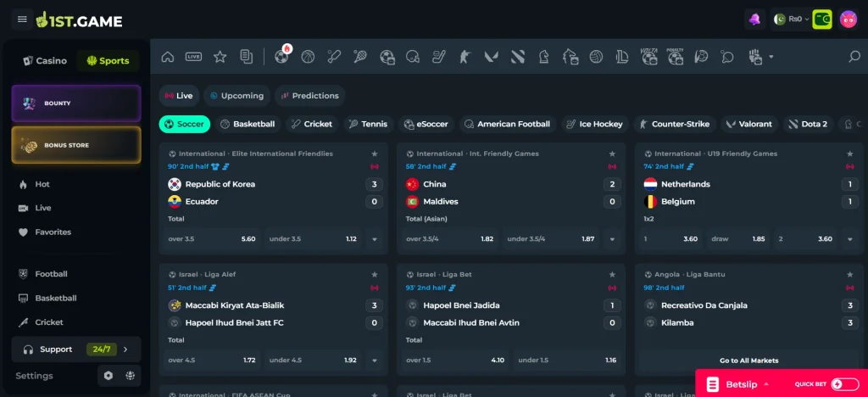Select basketball icon in sports toolbar
Image resolution: width=868 pixels, height=397 pixels.
(308, 57)
